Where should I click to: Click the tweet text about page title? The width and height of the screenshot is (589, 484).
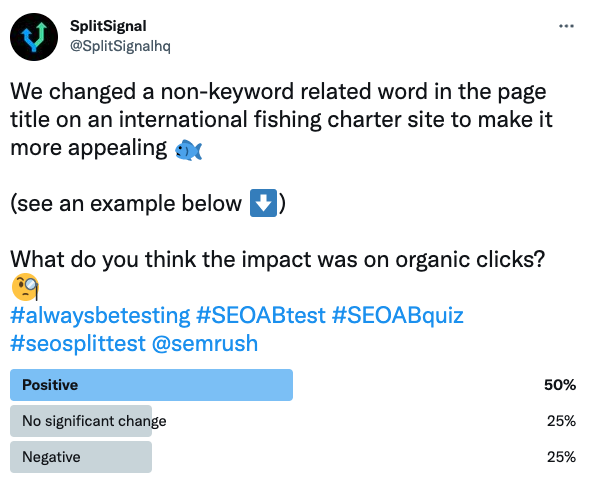coord(281,119)
